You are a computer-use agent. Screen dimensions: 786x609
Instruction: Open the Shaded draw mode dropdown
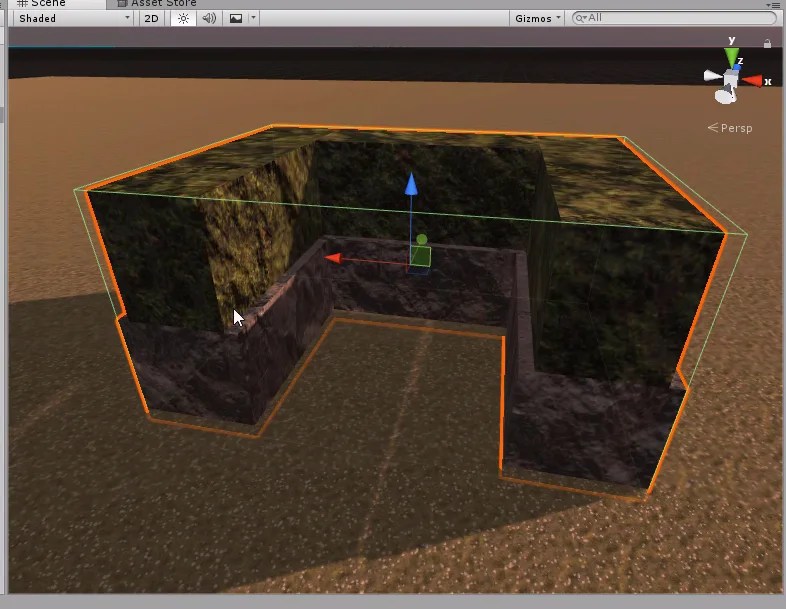point(74,19)
